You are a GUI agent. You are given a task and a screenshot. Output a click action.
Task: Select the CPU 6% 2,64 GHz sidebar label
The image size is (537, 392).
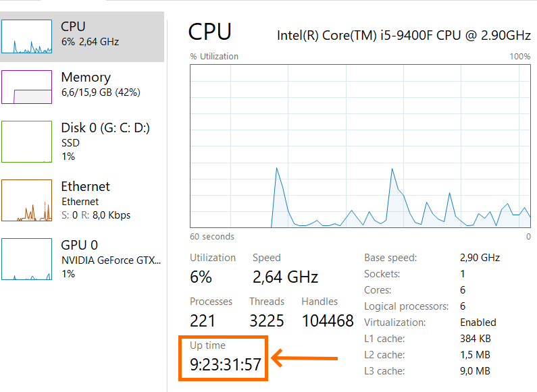[89, 41]
